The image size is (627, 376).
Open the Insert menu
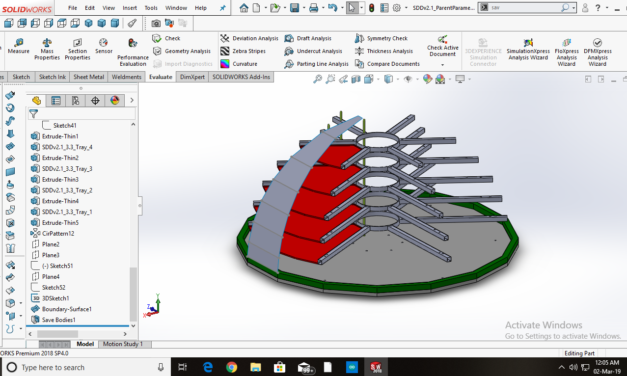[130, 8]
